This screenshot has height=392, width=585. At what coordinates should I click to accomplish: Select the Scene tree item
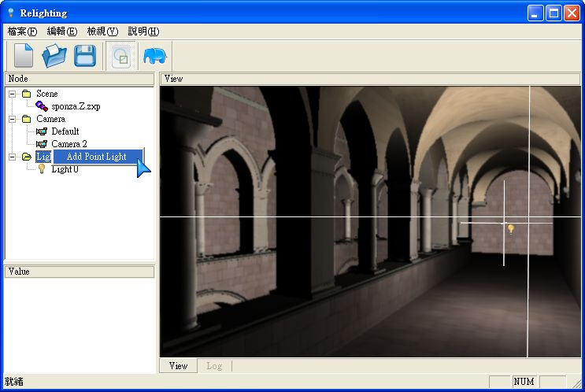47,94
